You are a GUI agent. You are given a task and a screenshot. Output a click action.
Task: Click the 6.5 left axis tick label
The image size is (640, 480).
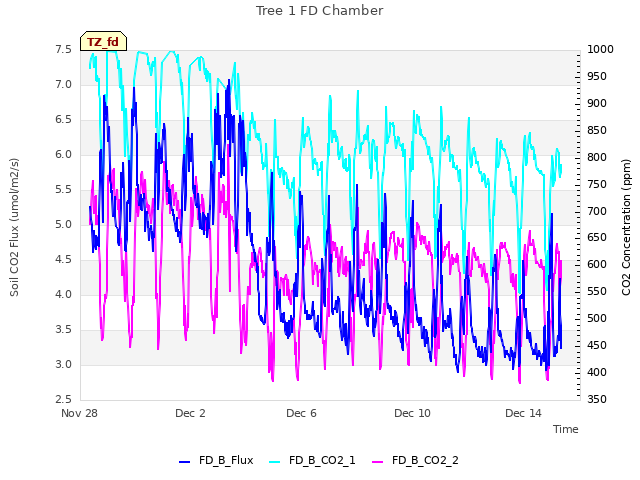point(63,120)
